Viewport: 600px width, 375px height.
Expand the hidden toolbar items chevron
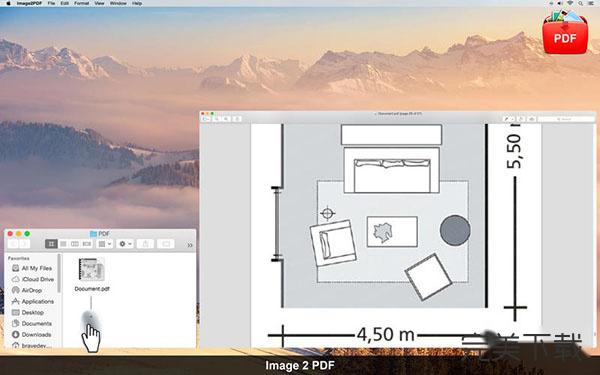click(190, 245)
